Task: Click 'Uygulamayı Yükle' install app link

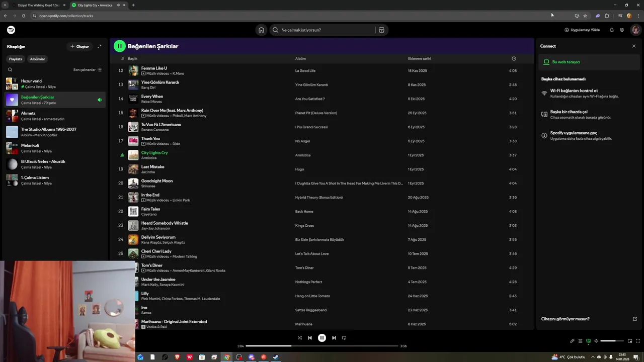Action: tap(582, 30)
